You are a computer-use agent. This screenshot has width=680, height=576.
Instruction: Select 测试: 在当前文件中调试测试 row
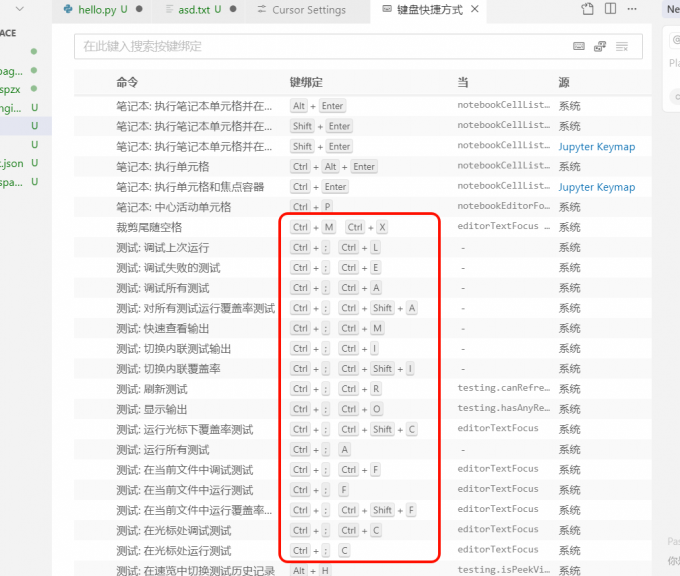click(x=363, y=470)
